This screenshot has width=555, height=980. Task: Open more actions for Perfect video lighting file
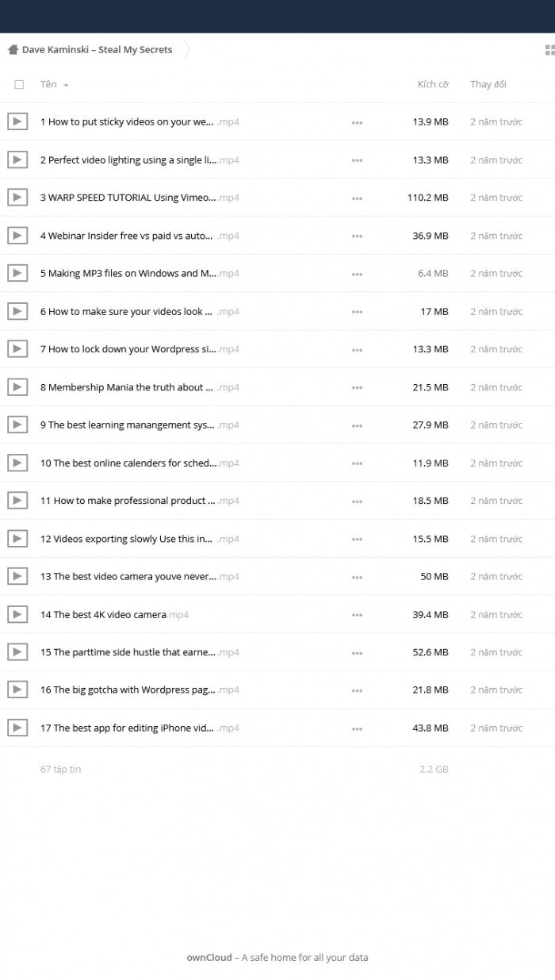[357, 160]
